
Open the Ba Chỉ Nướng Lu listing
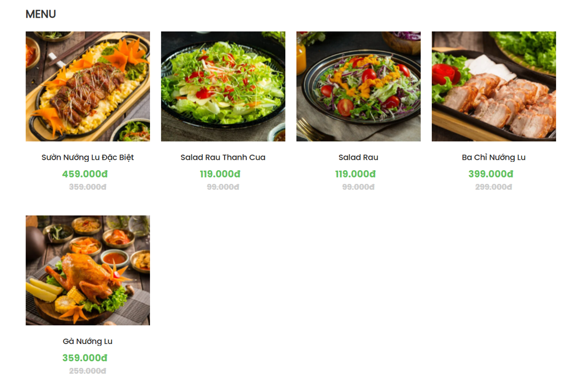(493, 157)
